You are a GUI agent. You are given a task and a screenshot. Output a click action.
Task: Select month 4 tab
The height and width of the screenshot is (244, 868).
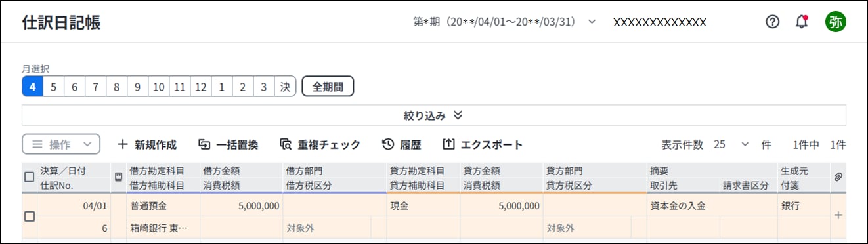coord(32,87)
